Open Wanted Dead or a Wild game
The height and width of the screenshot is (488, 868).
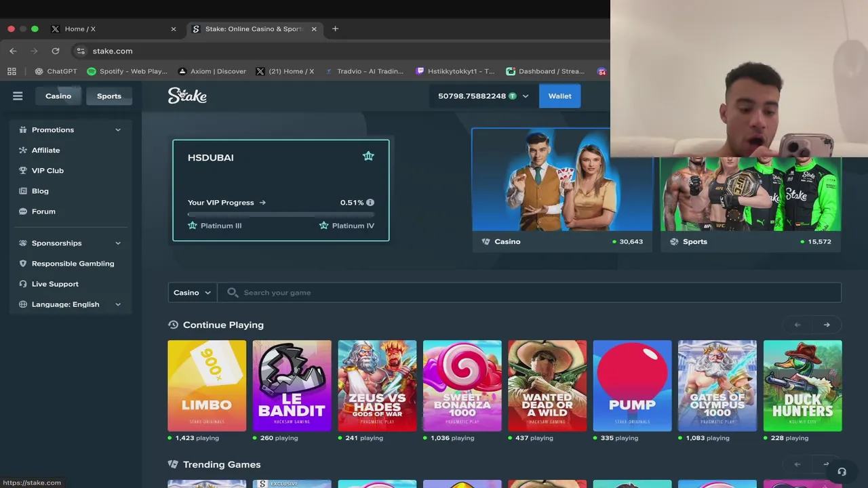pos(547,386)
